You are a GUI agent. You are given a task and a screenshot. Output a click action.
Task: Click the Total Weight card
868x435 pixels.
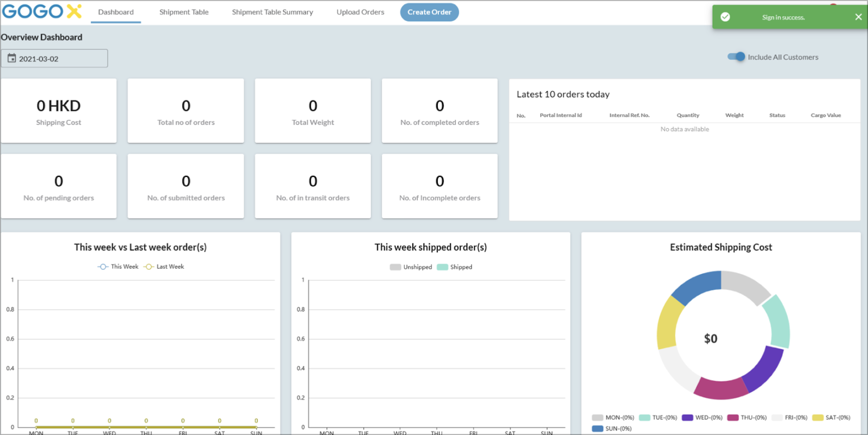[x=312, y=111]
